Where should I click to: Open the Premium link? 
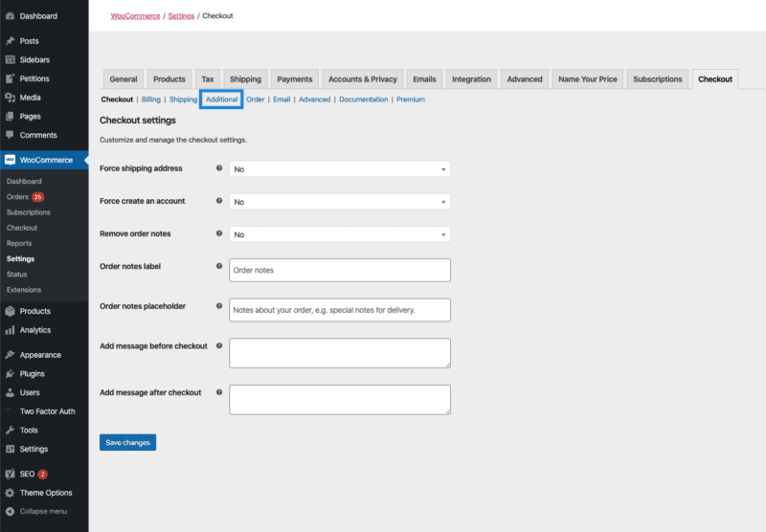[411, 100]
